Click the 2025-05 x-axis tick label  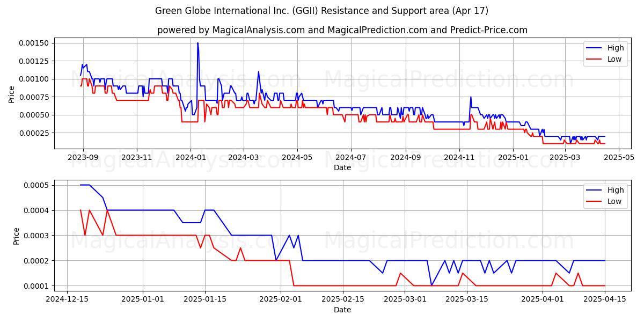click(x=618, y=158)
